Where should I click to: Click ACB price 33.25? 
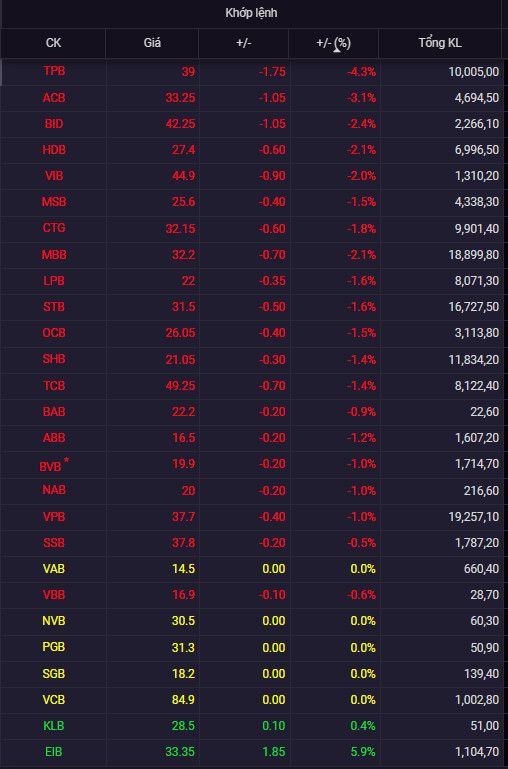pos(180,98)
